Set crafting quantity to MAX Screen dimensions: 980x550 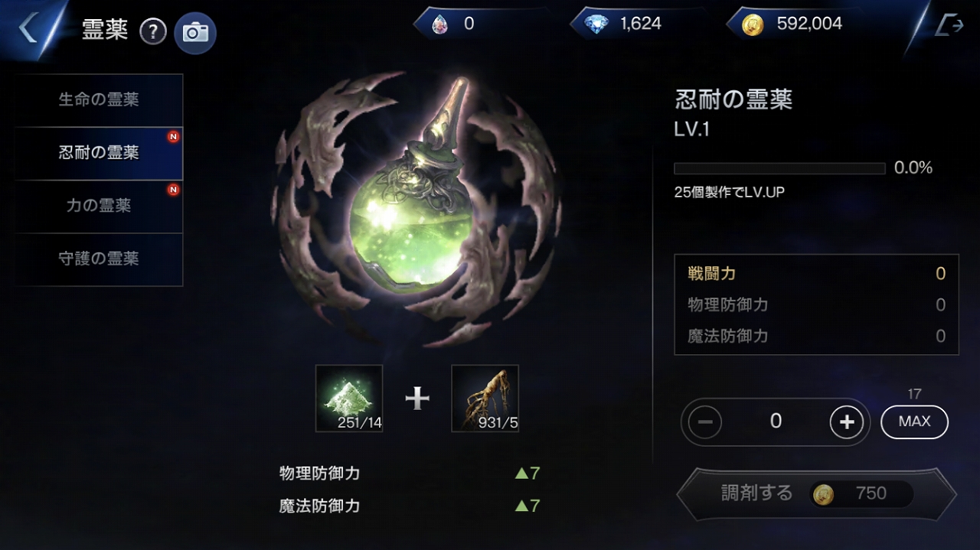point(915,421)
